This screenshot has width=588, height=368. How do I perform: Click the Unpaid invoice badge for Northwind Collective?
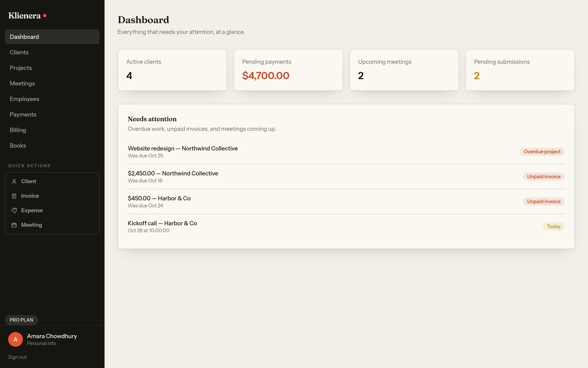(544, 177)
